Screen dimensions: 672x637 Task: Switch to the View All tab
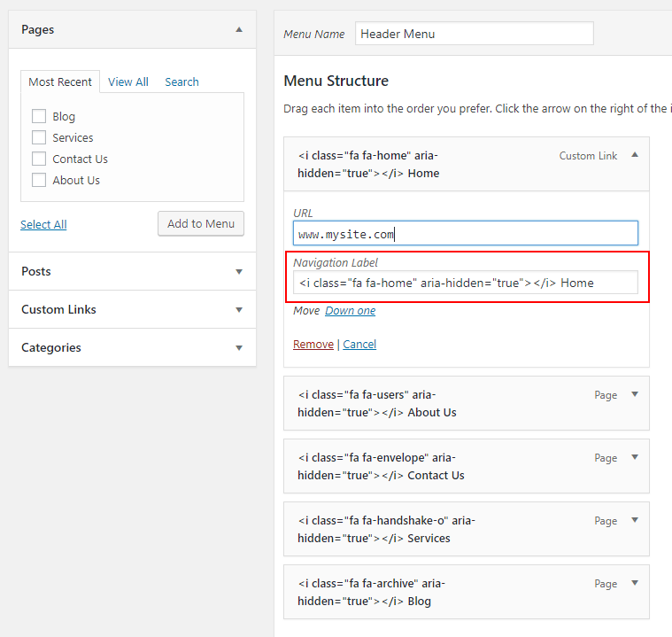pos(128,82)
